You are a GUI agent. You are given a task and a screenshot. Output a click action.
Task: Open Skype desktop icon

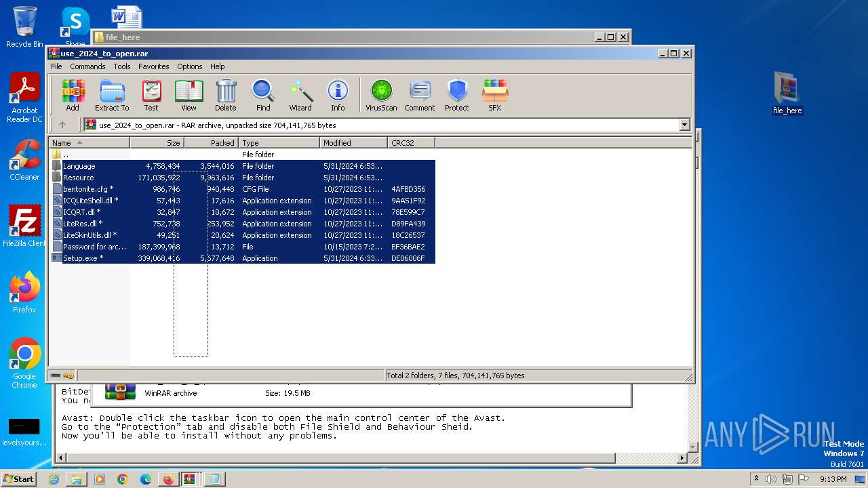pyautogui.click(x=75, y=27)
